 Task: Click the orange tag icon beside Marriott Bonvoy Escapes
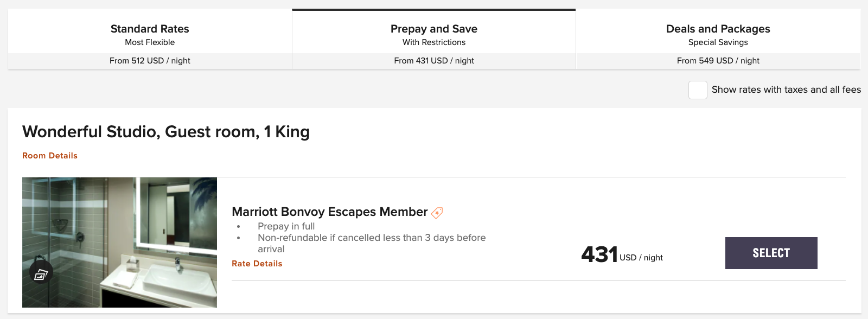[437, 212]
